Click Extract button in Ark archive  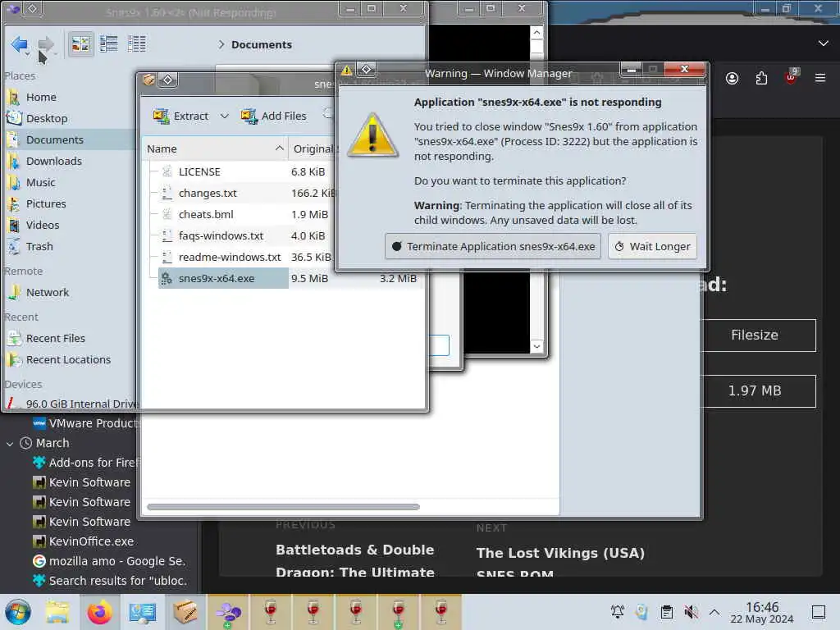[180, 116]
